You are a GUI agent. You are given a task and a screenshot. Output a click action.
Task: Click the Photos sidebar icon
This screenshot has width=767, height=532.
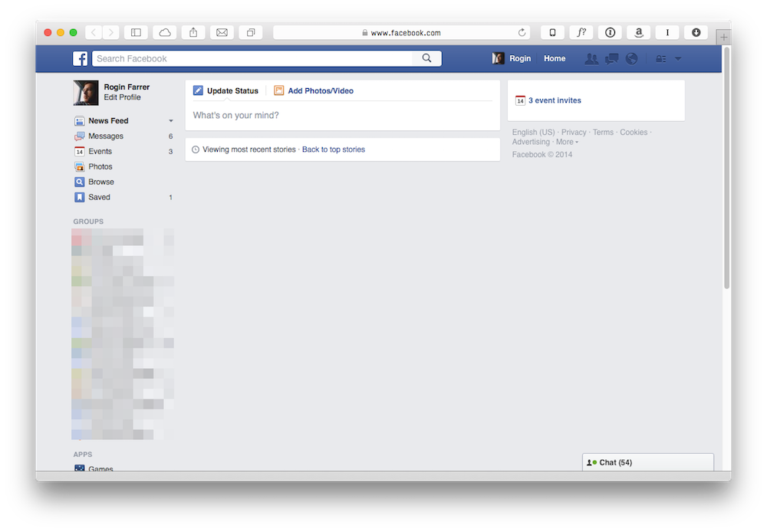[79, 167]
